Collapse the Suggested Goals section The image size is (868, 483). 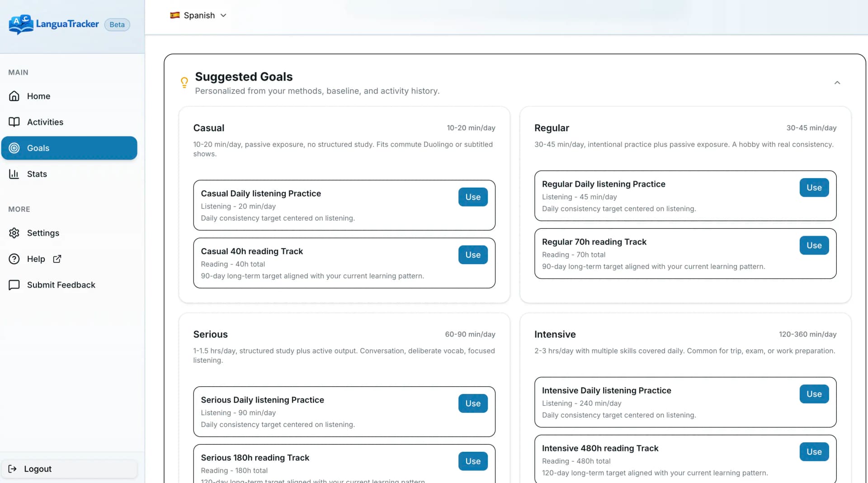point(837,83)
